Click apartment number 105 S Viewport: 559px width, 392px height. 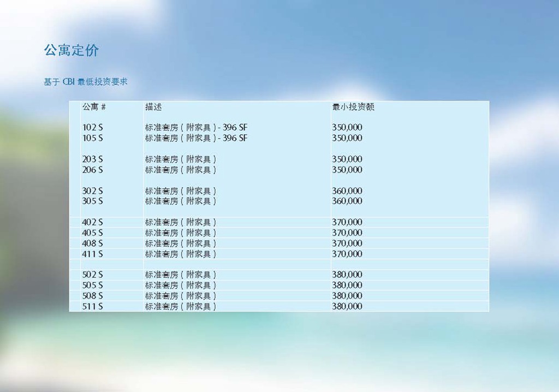(x=93, y=138)
